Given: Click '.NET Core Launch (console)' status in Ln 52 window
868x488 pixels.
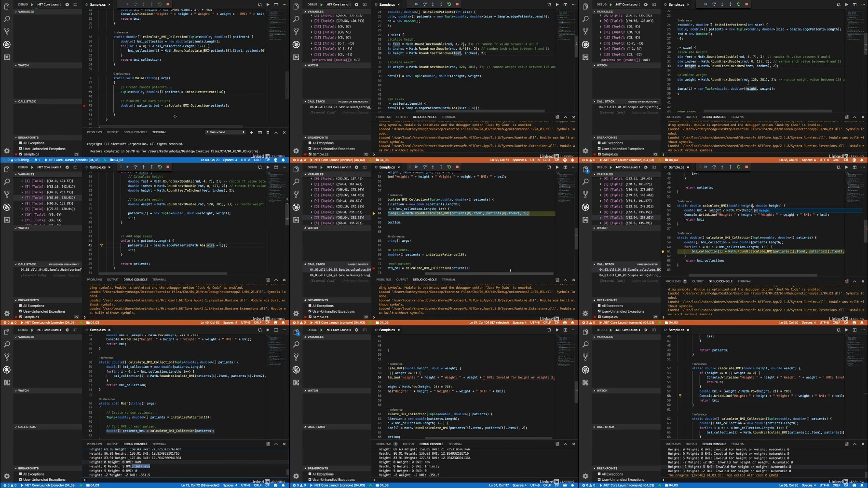Looking at the screenshot, I should (x=626, y=323).
